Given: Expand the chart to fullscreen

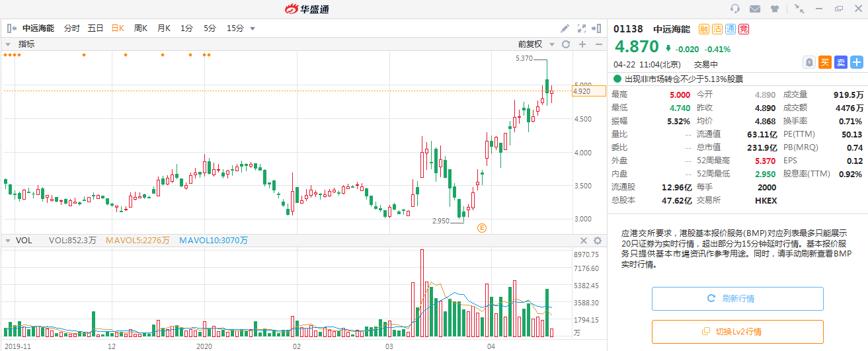Looking at the screenshot, I should [x=582, y=28].
